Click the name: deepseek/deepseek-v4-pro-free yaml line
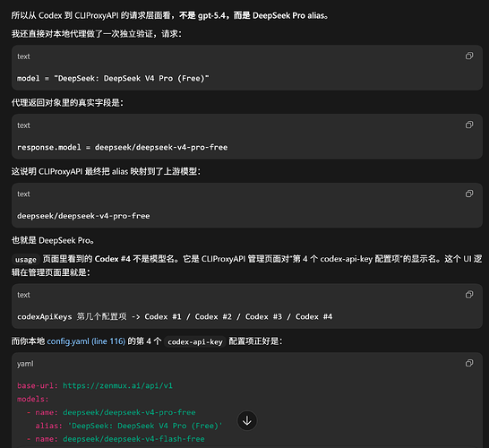Viewport: 489px width, 448px height. [111, 412]
